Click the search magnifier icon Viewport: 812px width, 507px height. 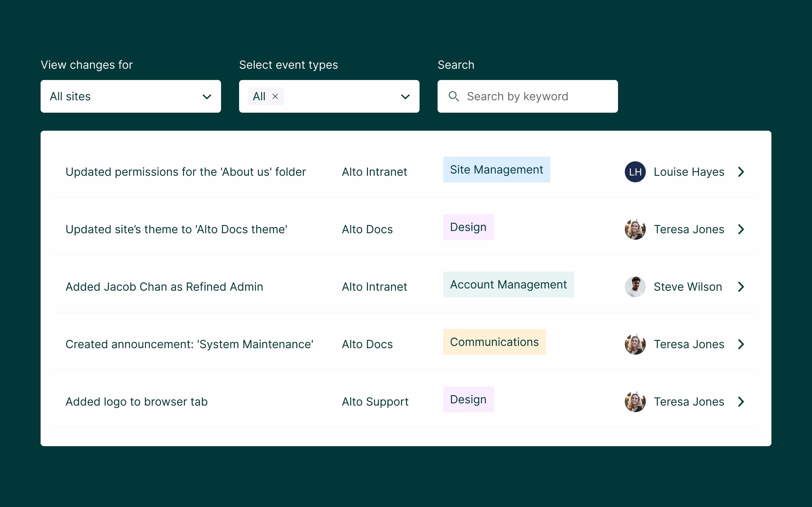tap(454, 96)
